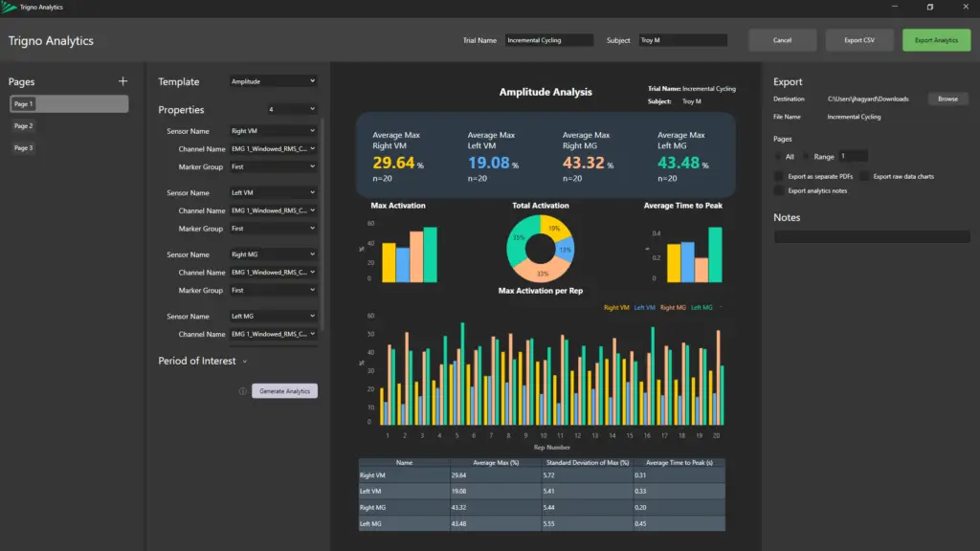The height and width of the screenshot is (551, 980).
Task: Click the Generate Analytics button
Action: click(284, 390)
